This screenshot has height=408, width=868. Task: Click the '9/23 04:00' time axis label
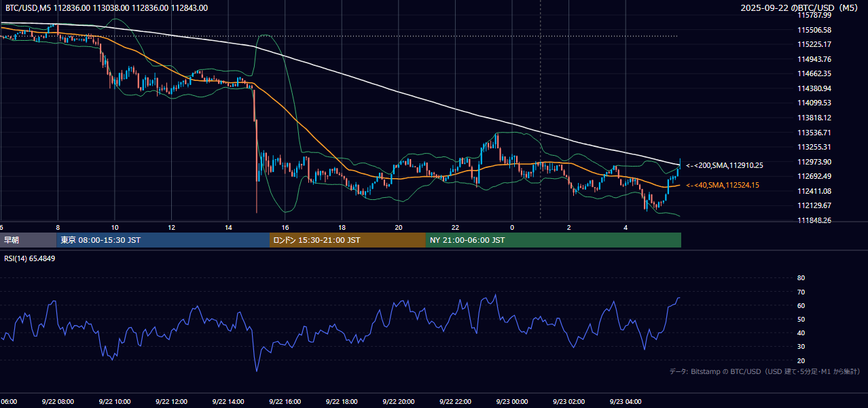625,402
